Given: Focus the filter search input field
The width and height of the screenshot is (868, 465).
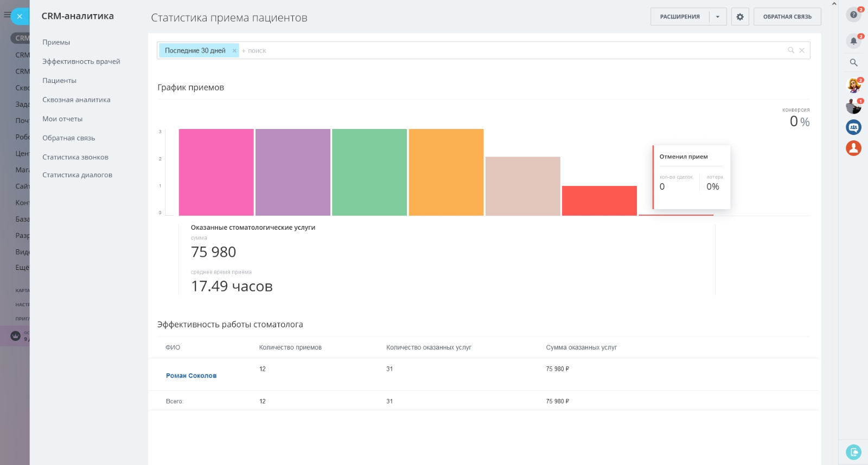Looking at the screenshot, I should (x=488, y=51).
